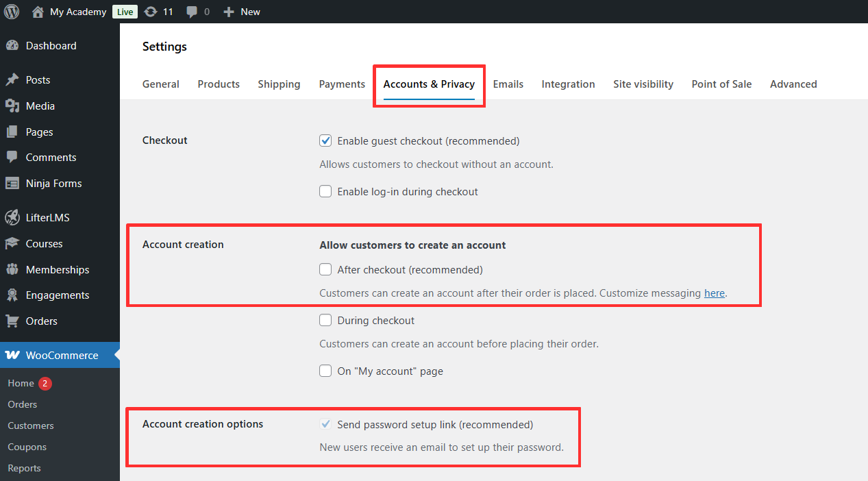Disable guest checkout

click(x=325, y=140)
